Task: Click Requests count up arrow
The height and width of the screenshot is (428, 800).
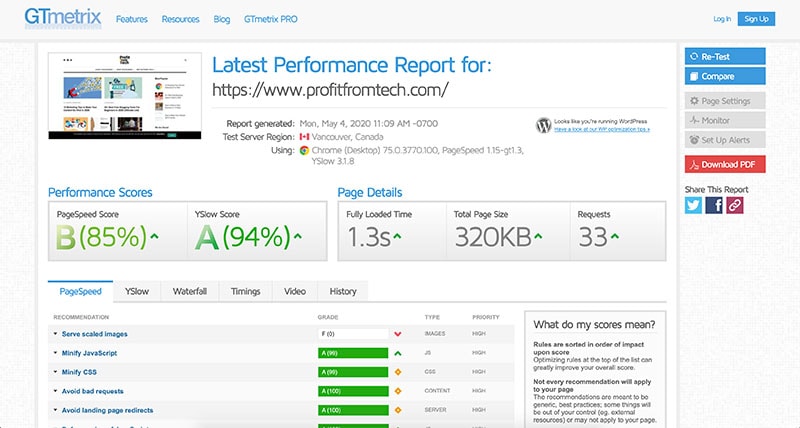Action: pos(615,236)
